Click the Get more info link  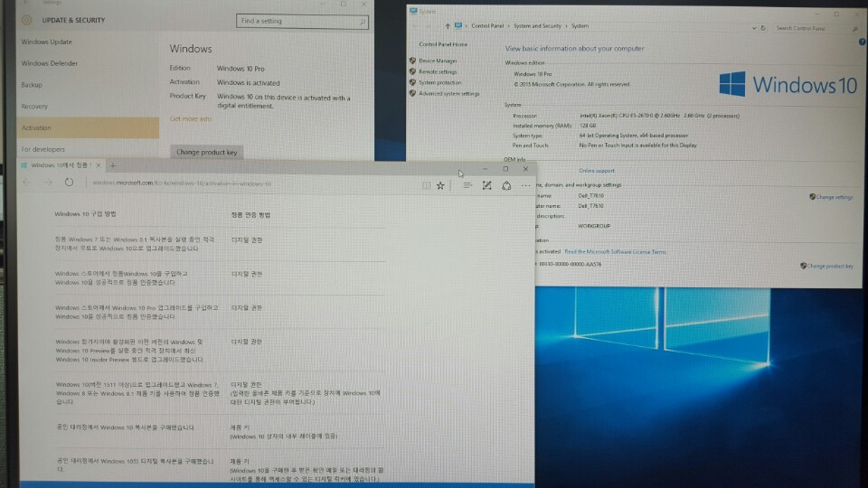(x=191, y=119)
